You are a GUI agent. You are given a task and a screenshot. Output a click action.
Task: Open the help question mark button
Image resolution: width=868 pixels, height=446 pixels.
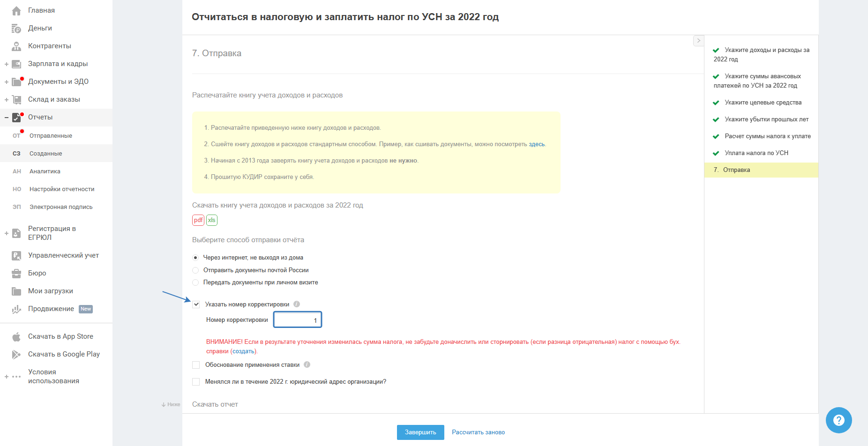click(x=838, y=420)
